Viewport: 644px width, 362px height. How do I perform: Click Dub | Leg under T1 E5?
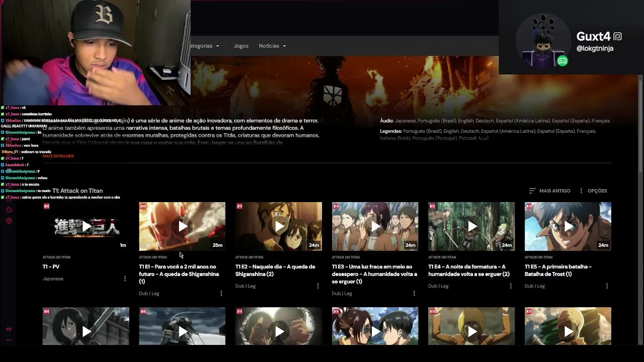click(x=535, y=286)
